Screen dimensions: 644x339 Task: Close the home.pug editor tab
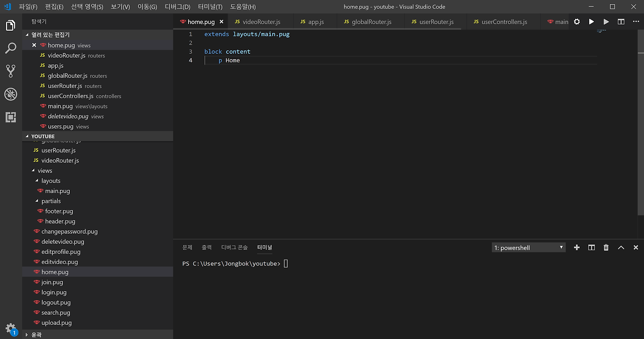pos(221,22)
